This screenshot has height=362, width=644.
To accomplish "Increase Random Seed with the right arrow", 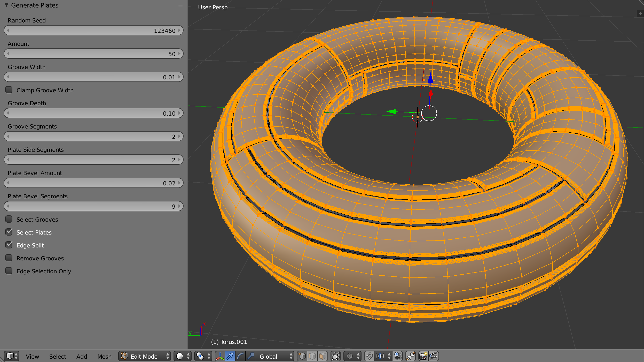I will coord(179,30).
